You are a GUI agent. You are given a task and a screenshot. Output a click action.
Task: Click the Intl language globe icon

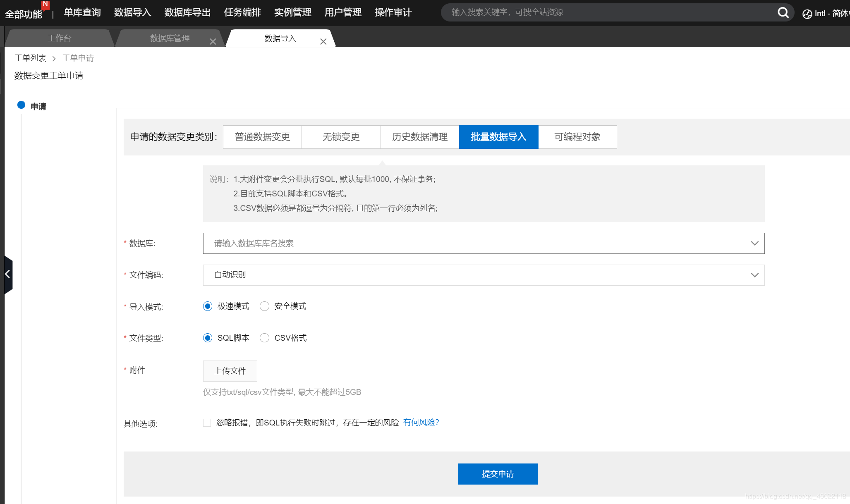(x=807, y=14)
